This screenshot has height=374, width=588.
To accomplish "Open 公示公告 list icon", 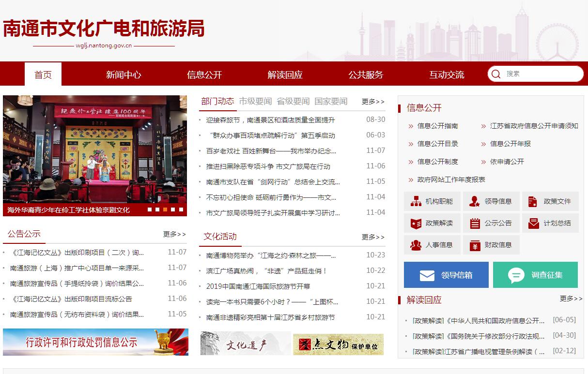I will point(475,223).
